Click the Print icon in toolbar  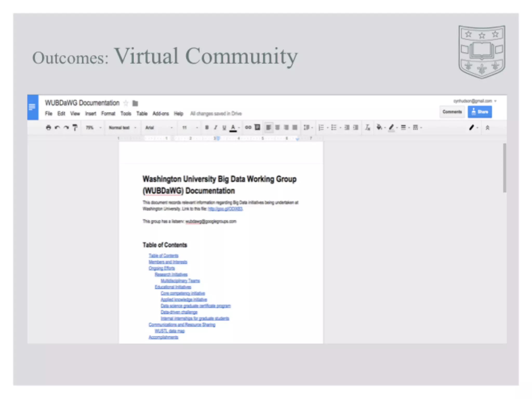[x=48, y=128]
